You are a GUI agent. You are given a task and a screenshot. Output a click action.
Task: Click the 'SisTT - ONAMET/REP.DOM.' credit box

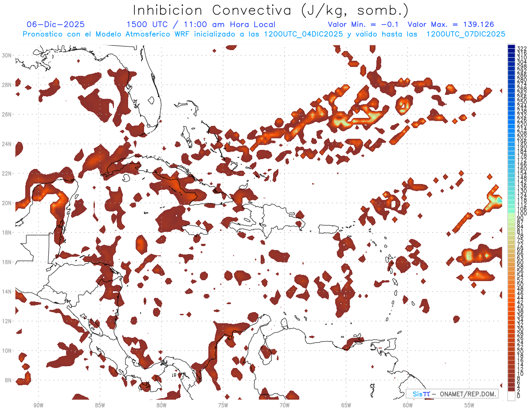coord(452,394)
